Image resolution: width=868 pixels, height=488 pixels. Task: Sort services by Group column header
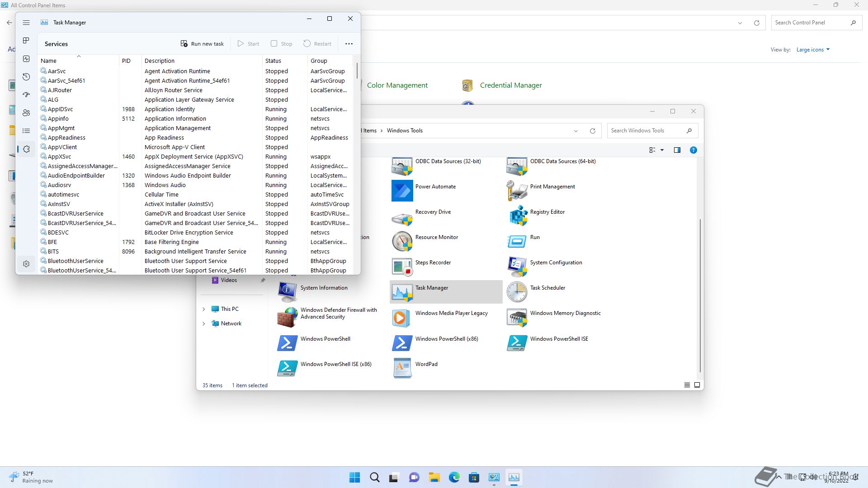coord(330,61)
